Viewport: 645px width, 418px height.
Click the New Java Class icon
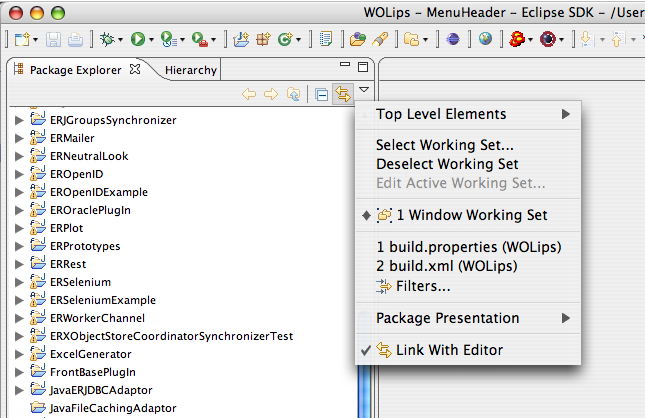coord(285,39)
